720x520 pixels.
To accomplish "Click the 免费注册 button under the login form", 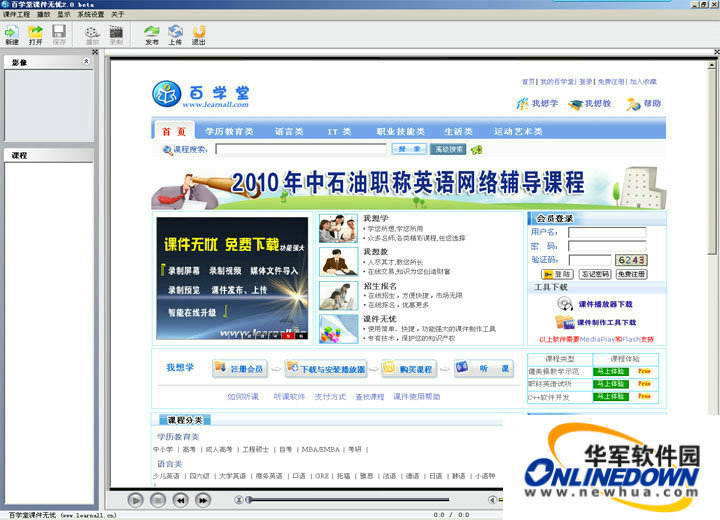I will (x=631, y=274).
